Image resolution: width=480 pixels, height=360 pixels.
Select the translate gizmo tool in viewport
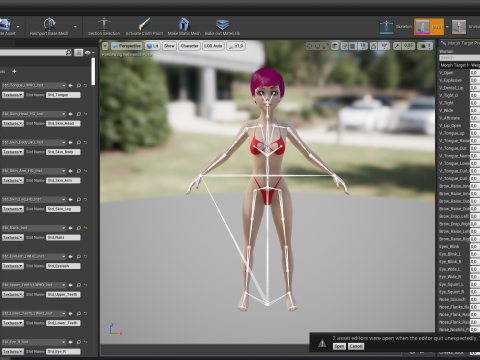tap(309, 46)
